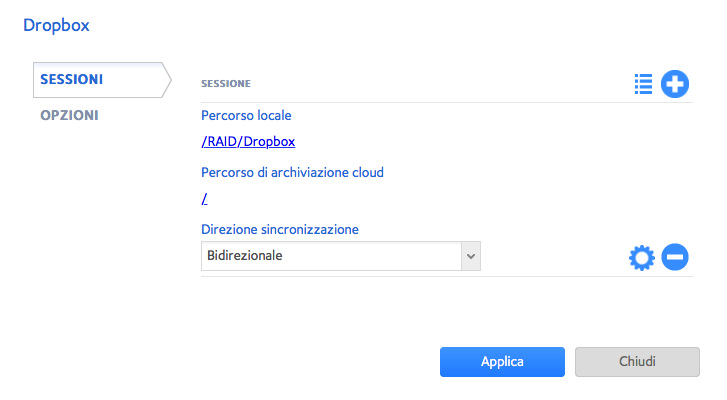Remove the session with minus icon

tap(675, 257)
